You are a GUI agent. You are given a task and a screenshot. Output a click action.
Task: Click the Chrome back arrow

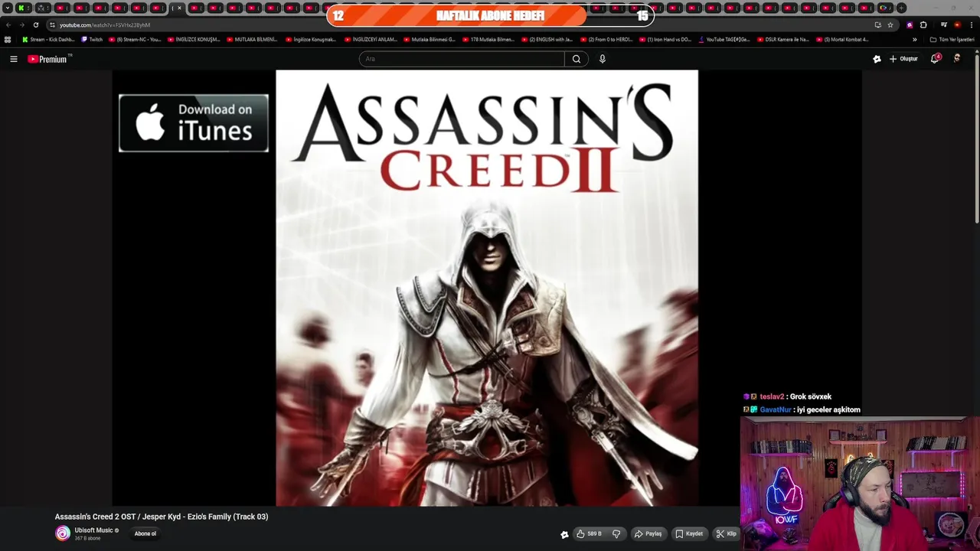coord(8,24)
